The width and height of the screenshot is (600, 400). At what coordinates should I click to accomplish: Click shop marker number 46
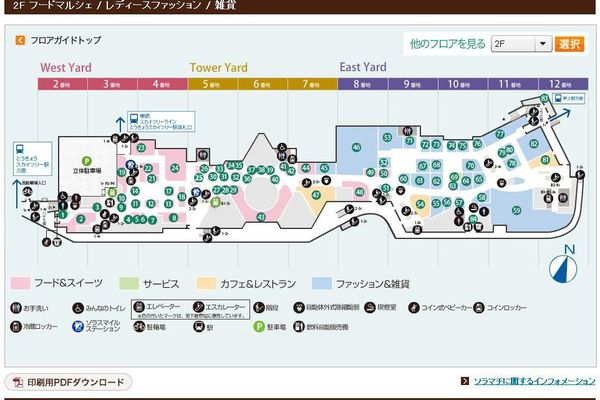(356, 147)
